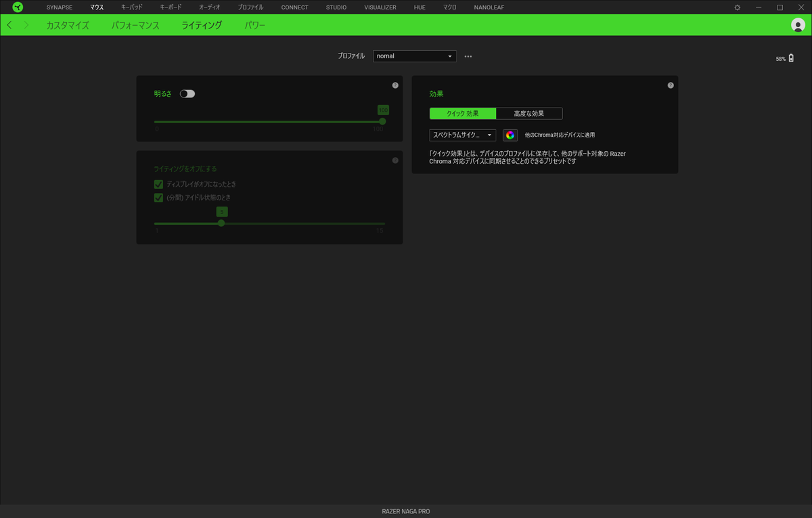Open the VISUALIZER tab
812x518 pixels.
point(380,7)
